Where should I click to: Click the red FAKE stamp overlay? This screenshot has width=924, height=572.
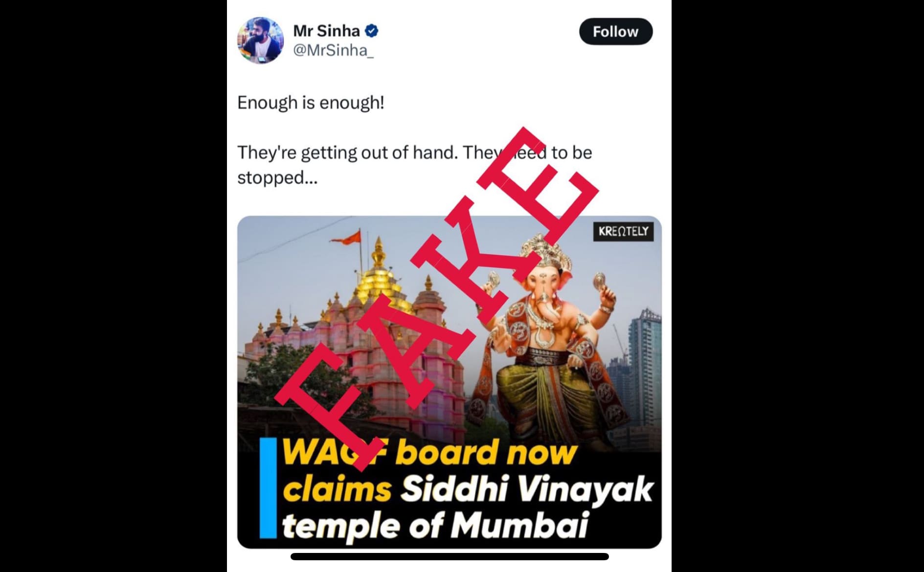(437, 298)
